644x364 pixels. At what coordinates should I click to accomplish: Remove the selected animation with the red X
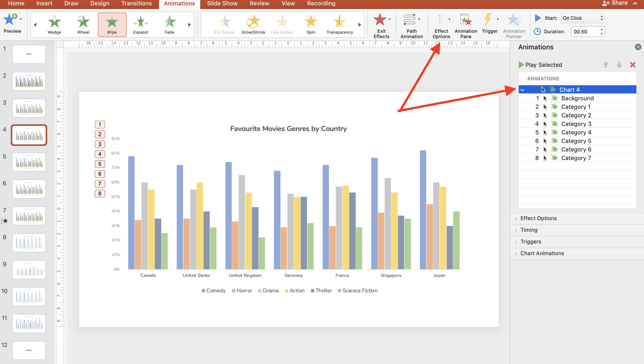(632, 65)
